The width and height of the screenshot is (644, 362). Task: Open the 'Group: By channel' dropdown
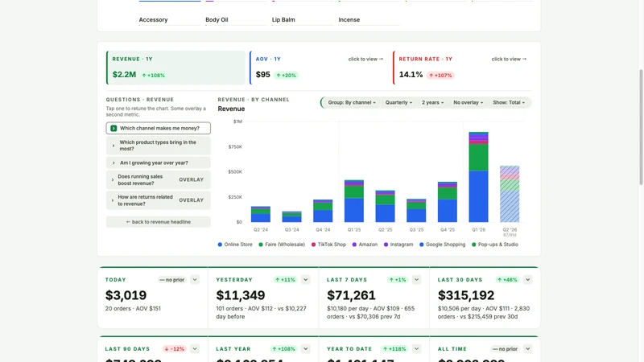[x=352, y=103]
